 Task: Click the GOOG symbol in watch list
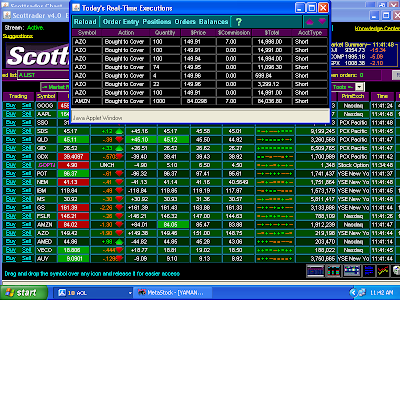[45, 106]
